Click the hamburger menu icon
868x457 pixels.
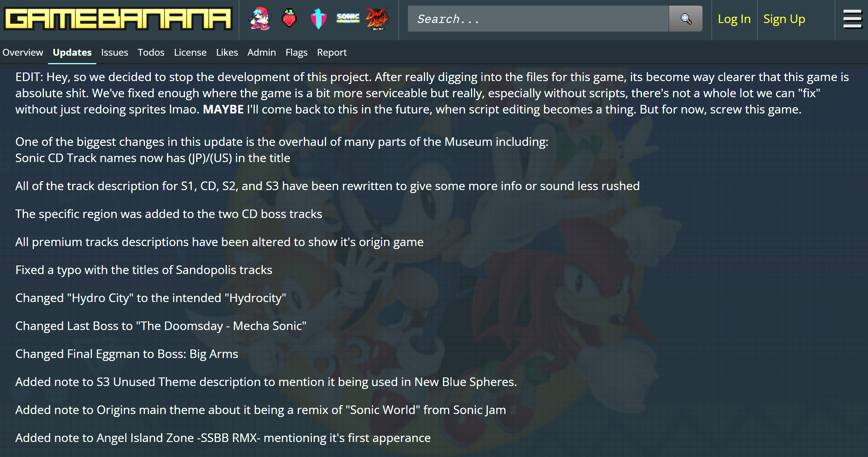click(x=852, y=19)
